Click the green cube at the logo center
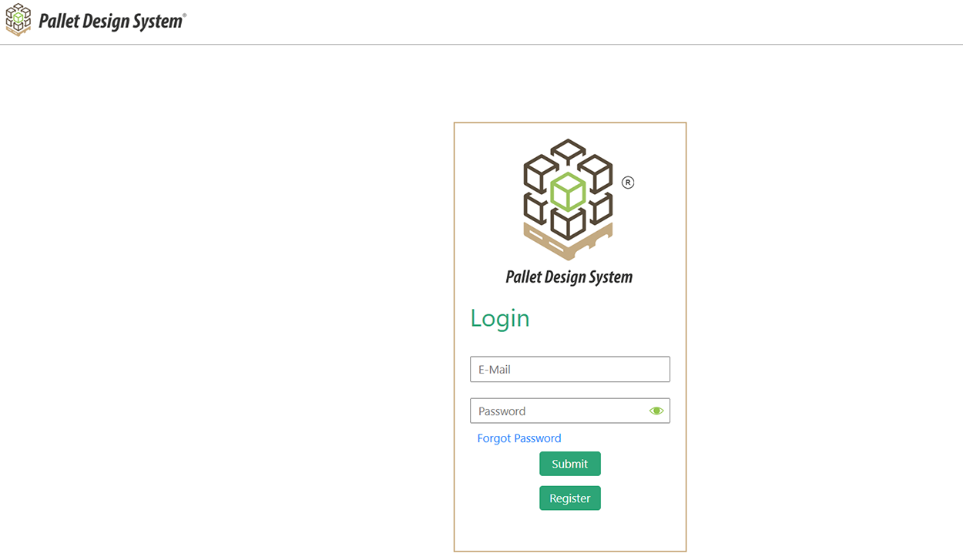 [x=569, y=191]
